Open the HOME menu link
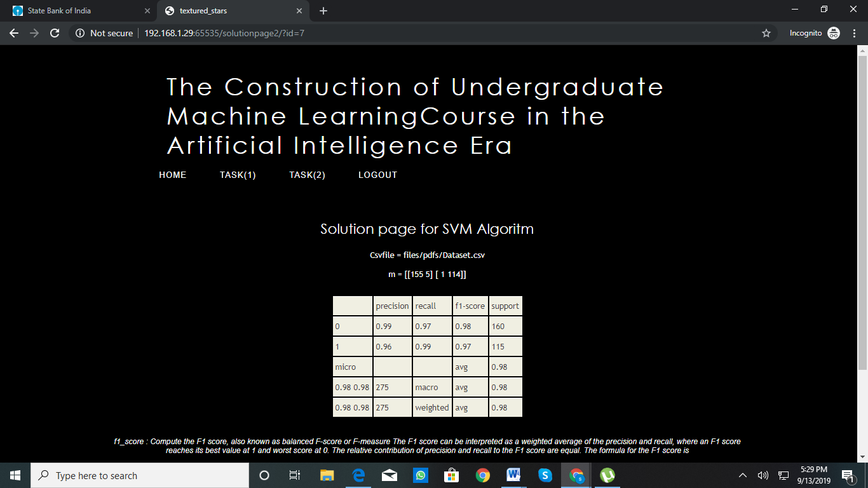The image size is (868, 488). click(x=173, y=175)
